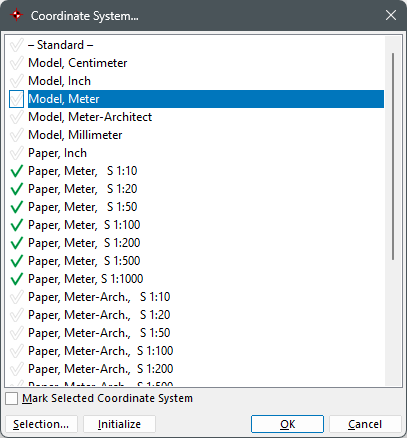Enable Mark Selected Coordinate System checkbox
The image size is (407, 438).
tap(12, 398)
